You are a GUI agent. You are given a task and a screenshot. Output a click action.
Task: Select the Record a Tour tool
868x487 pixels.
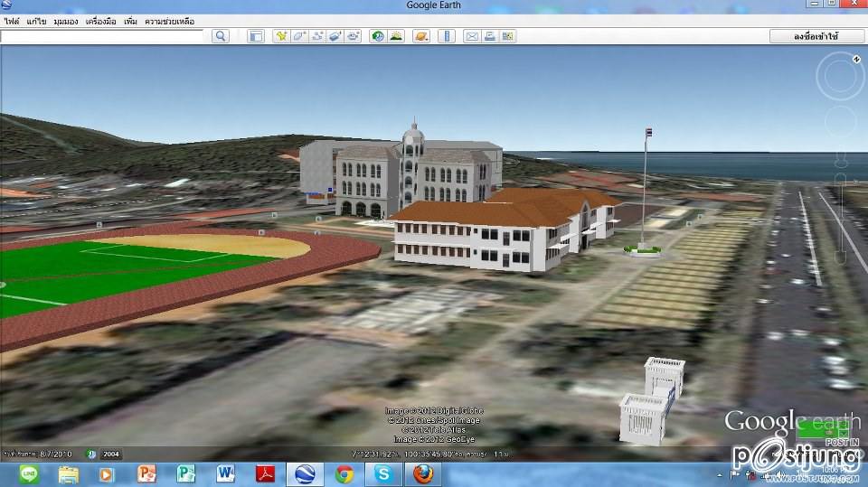354,36
